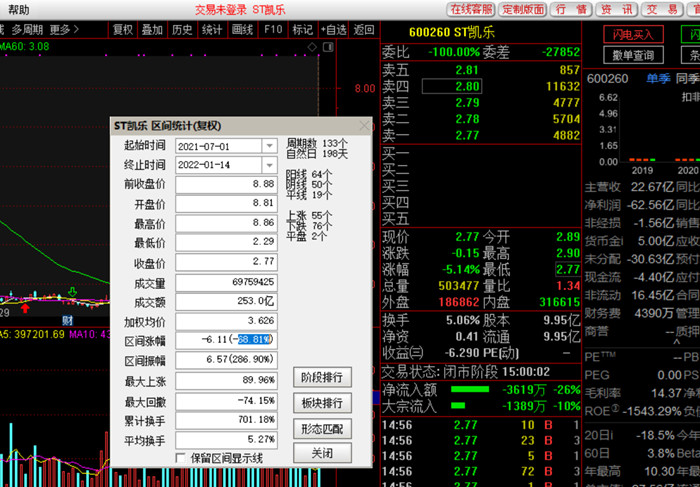Click the 开盘价 field 8.81
This screenshot has width=700, height=487.
[226, 204]
